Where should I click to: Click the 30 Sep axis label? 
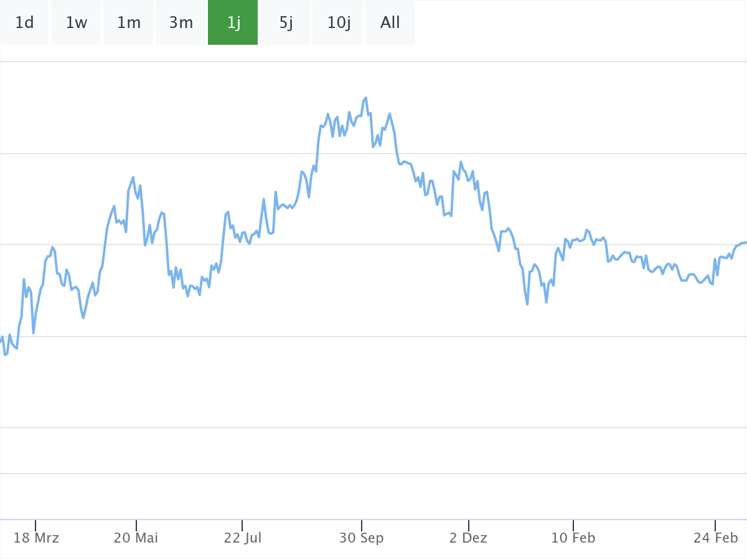(362, 538)
